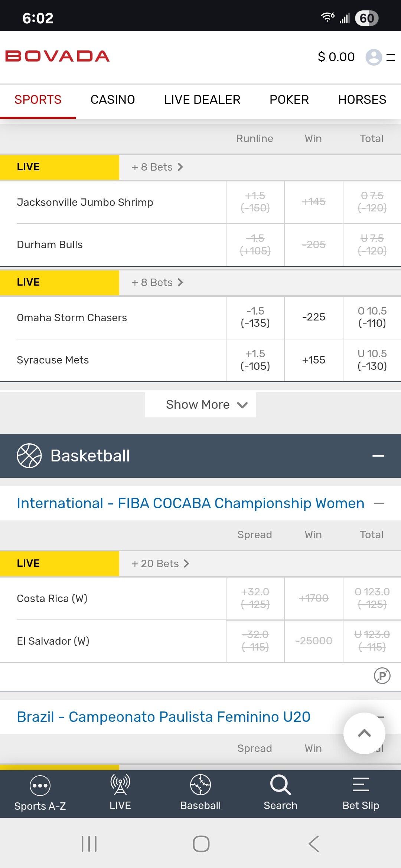Tap the LIVE broadcast icon
The image size is (401, 868).
coord(120,785)
